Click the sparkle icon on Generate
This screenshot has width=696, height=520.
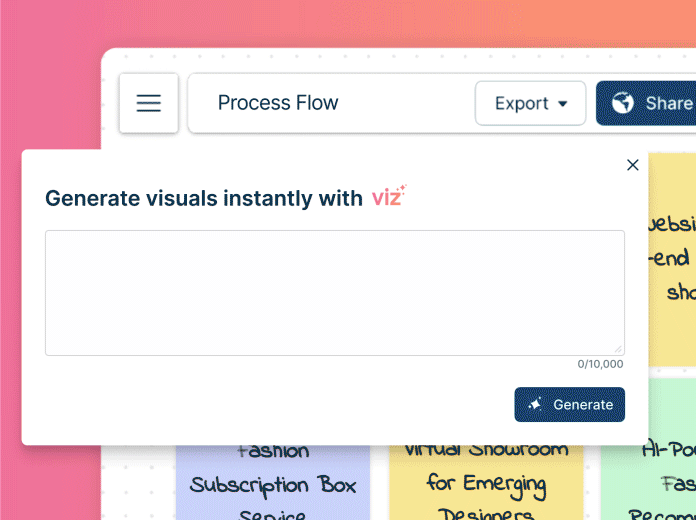point(536,405)
